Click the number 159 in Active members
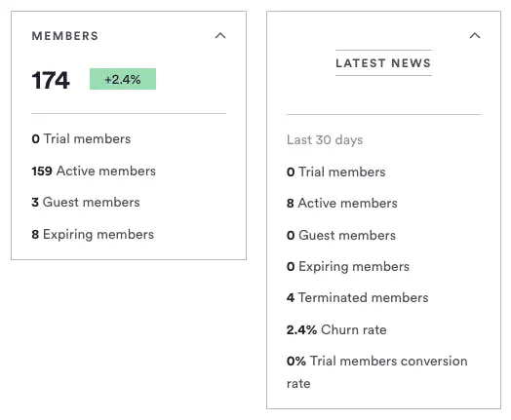The height and width of the screenshot is (420, 511). click(42, 172)
